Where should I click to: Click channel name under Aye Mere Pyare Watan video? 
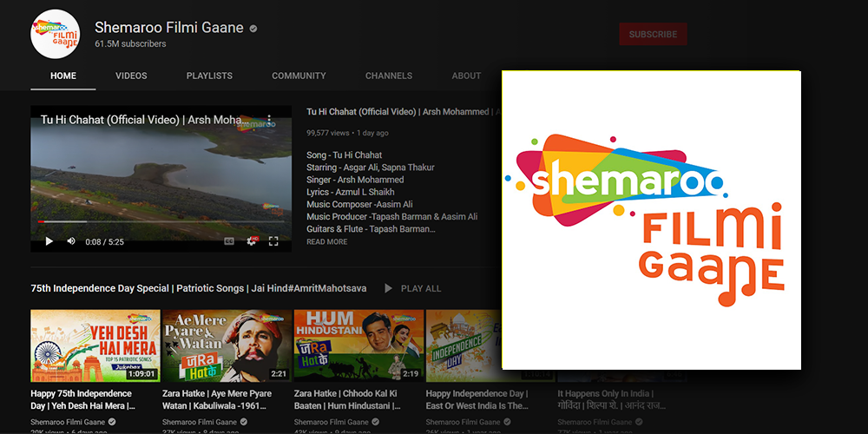pos(200,422)
